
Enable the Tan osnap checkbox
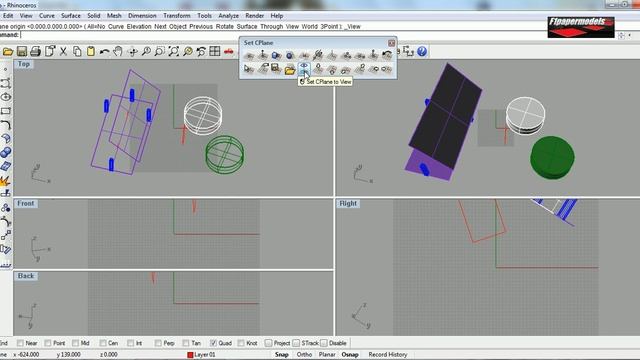pos(186,343)
